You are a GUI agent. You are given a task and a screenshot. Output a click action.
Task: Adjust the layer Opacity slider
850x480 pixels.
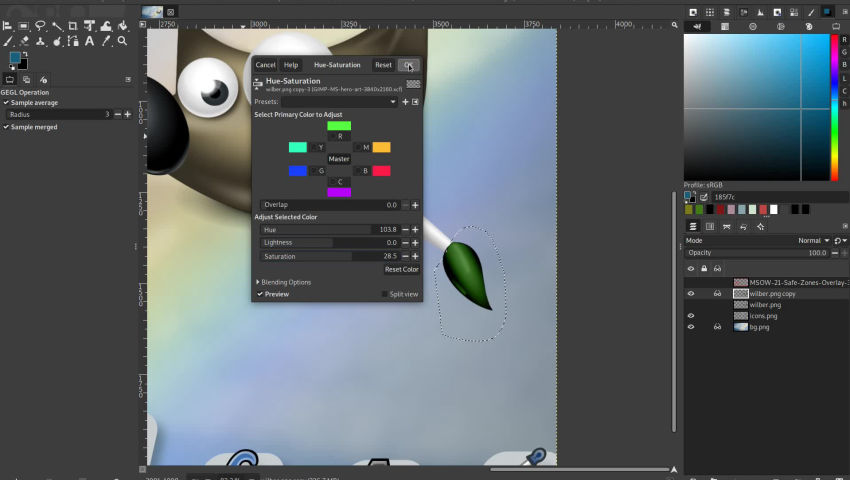[757, 253]
